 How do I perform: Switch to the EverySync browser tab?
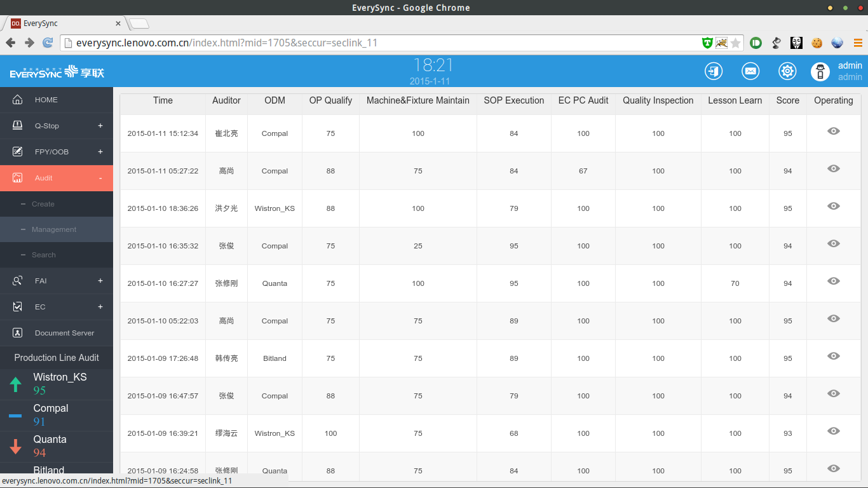pyautogui.click(x=65, y=24)
